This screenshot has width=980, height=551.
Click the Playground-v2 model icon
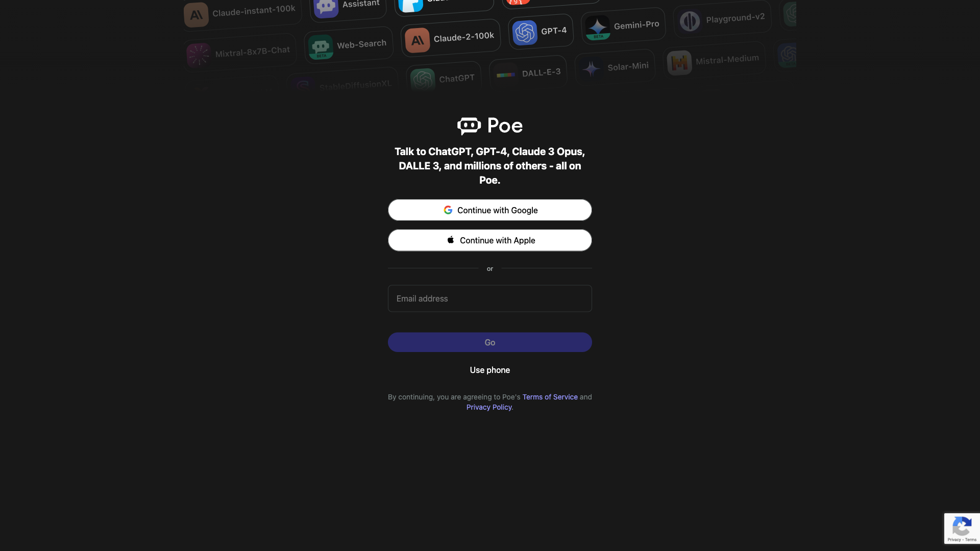[689, 19]
